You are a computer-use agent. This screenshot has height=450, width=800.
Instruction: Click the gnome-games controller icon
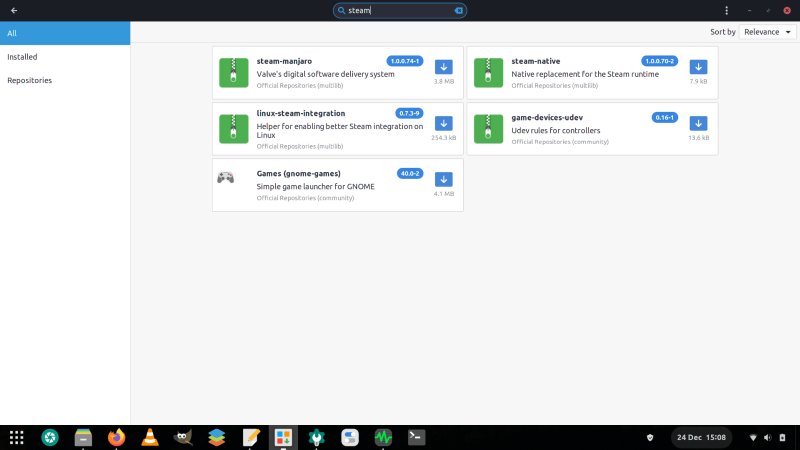pyautogui.click(x=226, y=178)
